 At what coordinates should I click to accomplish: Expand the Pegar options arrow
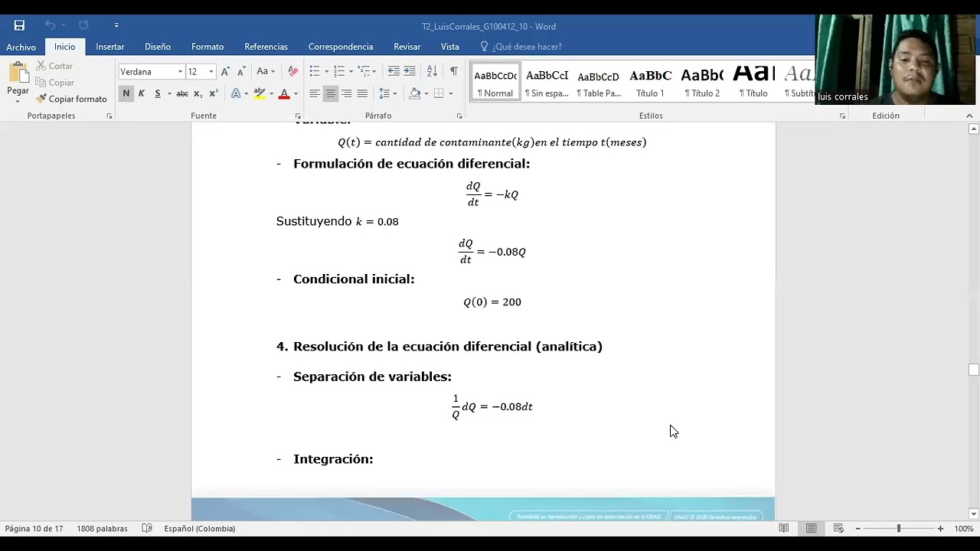click(x=18, y=100)
